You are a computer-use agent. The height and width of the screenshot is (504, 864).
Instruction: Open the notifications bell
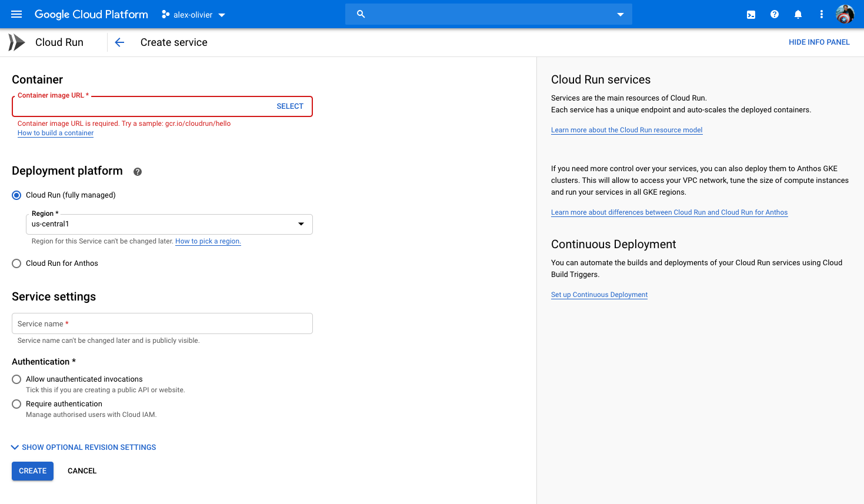tap(798, 14)
